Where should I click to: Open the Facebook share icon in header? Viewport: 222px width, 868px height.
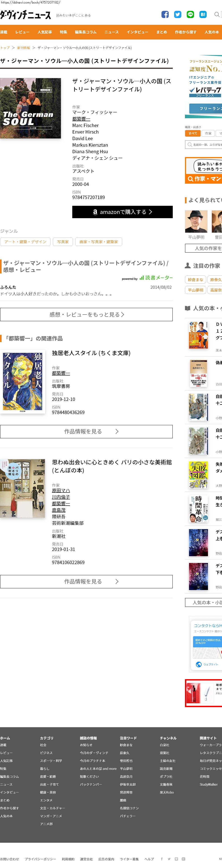coord(165,14)
